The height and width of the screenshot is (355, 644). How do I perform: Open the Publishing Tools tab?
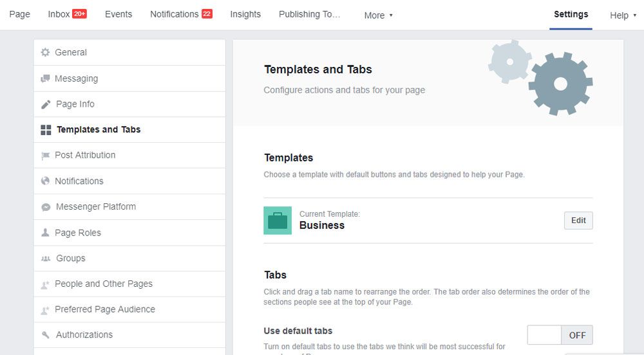click(310, 14)
